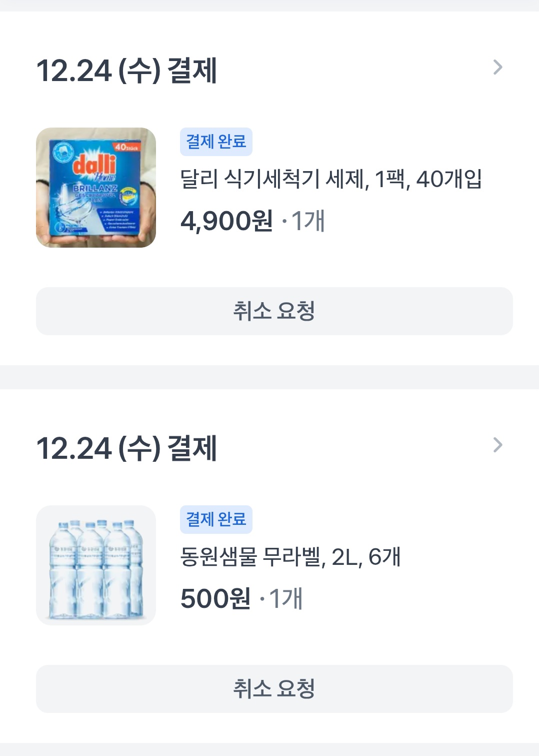Click the red dalli logo on the box image
The width and height of the screenshot is (539, 756).
tap(94, 165)
